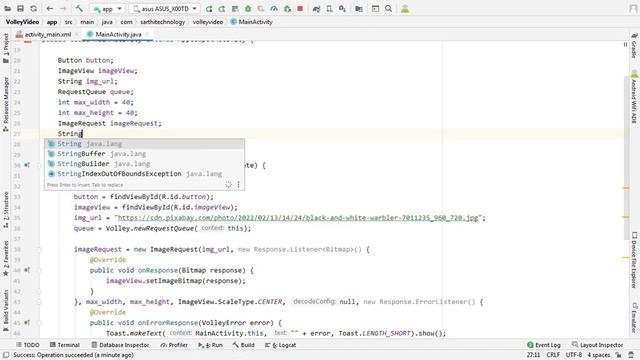
Task: Open autocomplete popup options three-dot menu
Action: (239, 184)
